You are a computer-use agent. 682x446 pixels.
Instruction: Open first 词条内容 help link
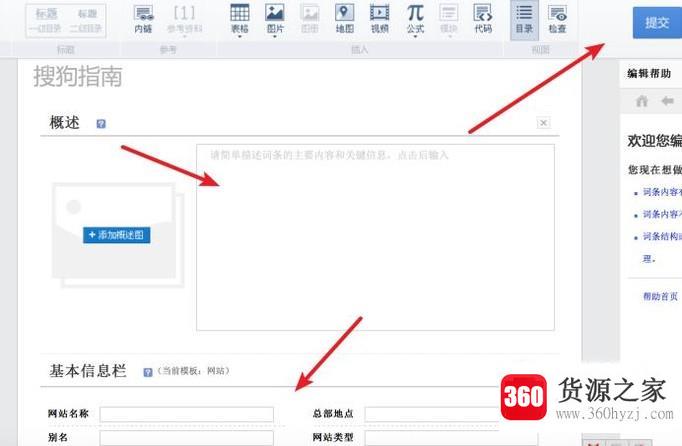pos(662,192)
